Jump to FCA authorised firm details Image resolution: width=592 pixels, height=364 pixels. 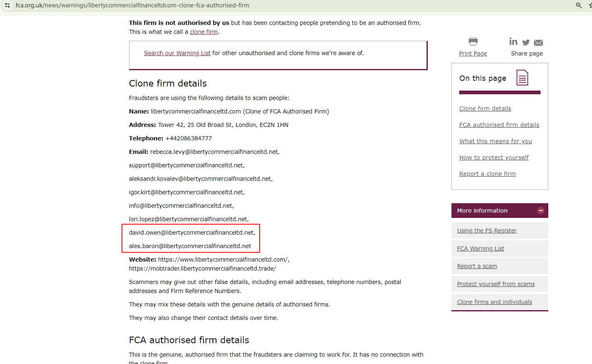tap(499, 125)
